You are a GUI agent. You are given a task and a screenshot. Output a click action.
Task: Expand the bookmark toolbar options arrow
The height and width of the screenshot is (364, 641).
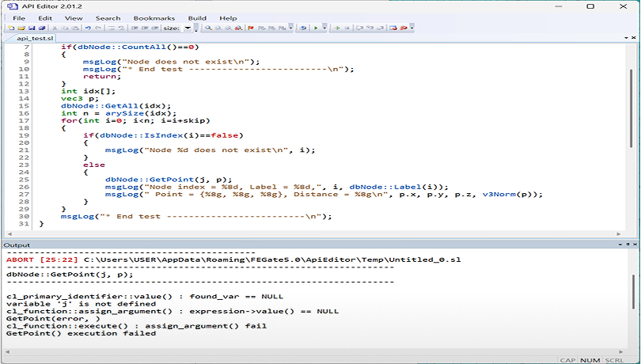[292, 28]
